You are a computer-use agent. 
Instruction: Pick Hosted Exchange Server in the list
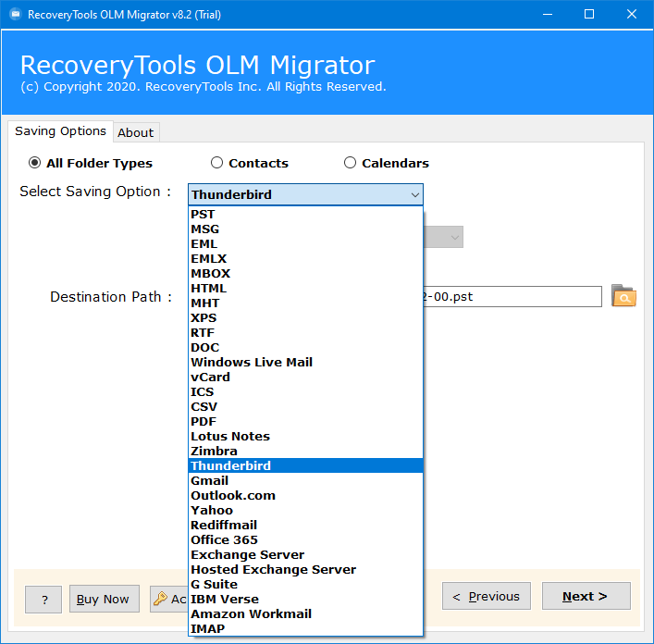305,570
